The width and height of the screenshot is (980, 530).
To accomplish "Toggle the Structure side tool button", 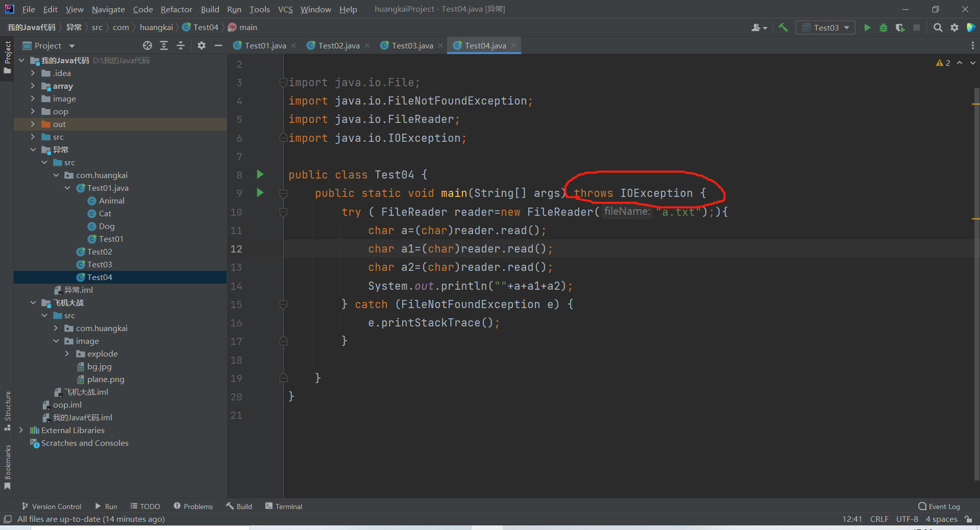I will (7, 411).
